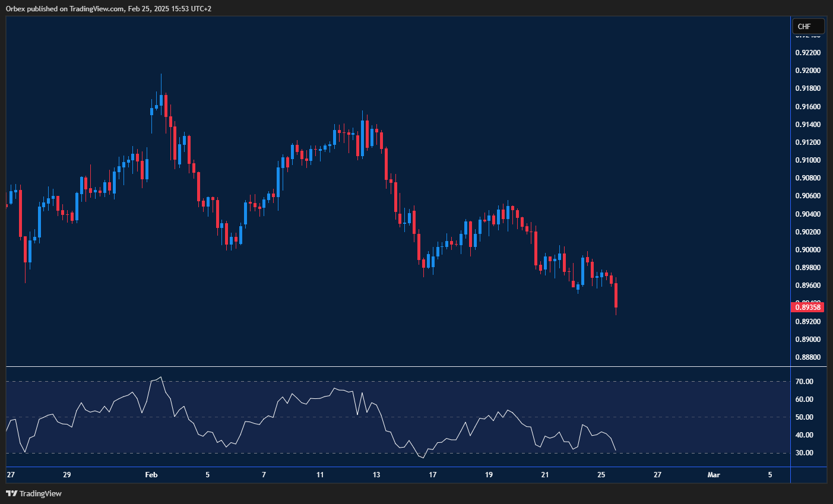Screen dimensions: 833x504
Task: Select the 25 date label on axis
Action: pos(601,475)
